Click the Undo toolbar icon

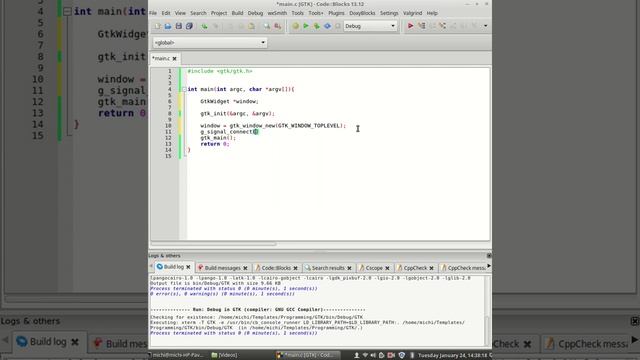pyautogui.click(x=204, y=26)
